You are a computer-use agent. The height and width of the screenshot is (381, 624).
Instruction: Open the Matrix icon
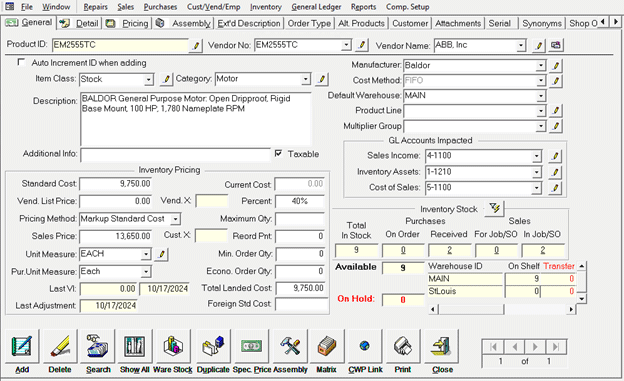coord(326,346)
